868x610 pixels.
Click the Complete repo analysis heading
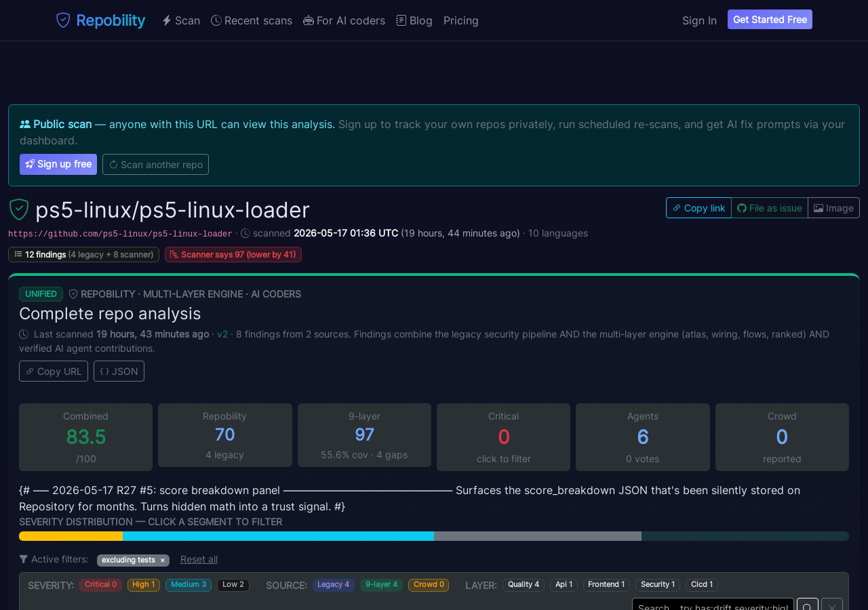(110, 314)
